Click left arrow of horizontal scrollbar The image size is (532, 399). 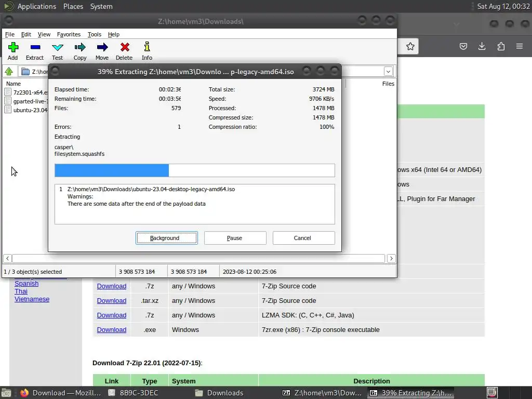[x=7, y=258]
